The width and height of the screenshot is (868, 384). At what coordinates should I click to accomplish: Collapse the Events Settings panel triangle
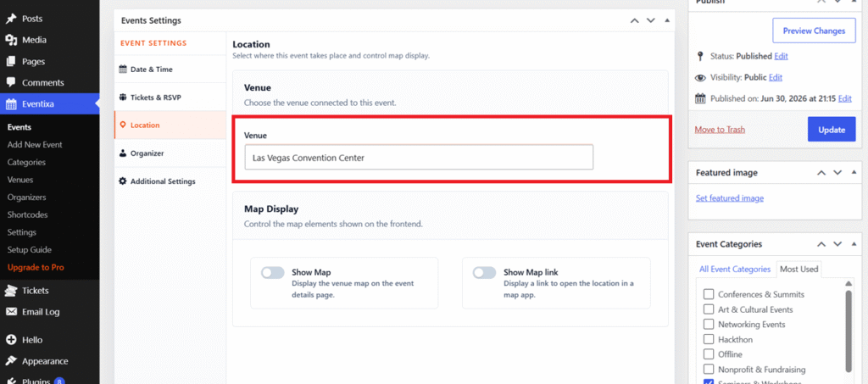pyautogui.click(x=667, y=20)
